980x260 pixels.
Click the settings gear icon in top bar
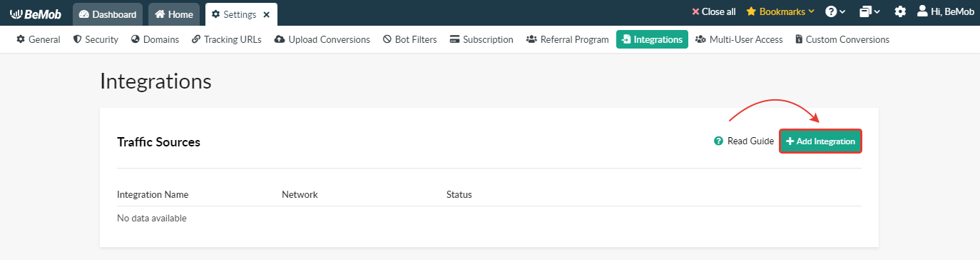[900, 12]
